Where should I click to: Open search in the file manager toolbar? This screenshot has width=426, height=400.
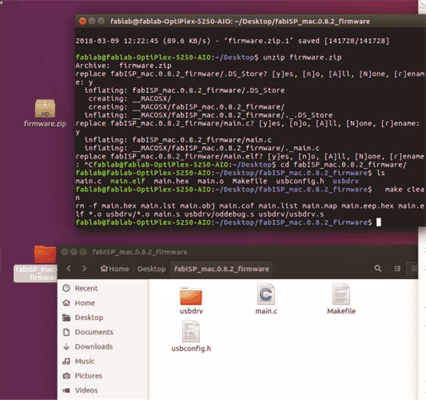378,269
